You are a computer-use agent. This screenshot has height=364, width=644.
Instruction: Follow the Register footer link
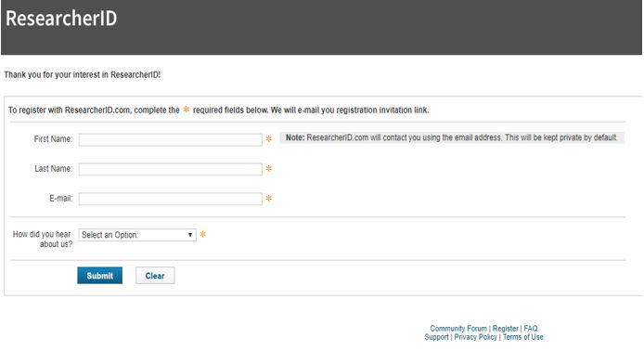tap(505, 329)
